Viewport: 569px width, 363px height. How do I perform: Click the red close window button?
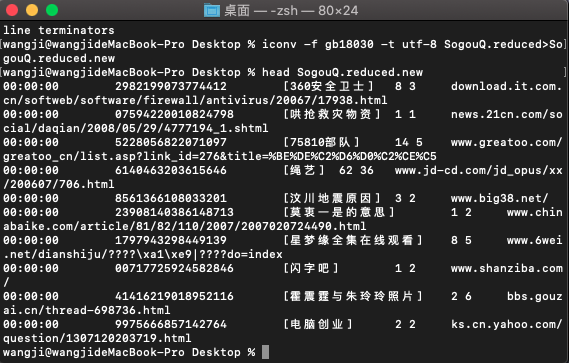coord(12,10)
